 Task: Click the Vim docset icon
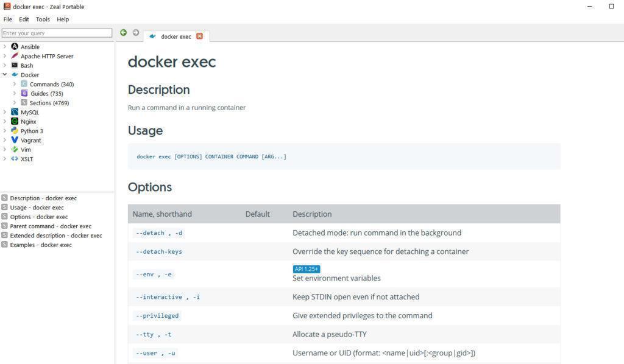[15, 149]
